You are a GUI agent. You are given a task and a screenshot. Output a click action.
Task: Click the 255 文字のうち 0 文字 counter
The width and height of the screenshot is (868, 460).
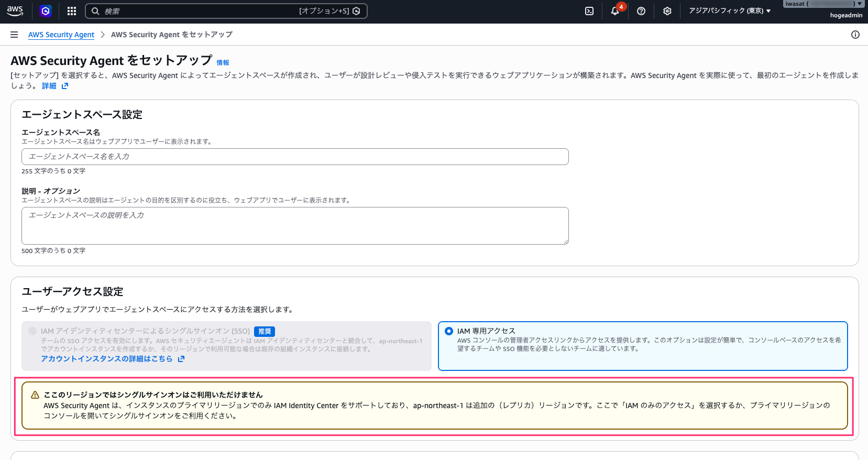pos(53,171)
